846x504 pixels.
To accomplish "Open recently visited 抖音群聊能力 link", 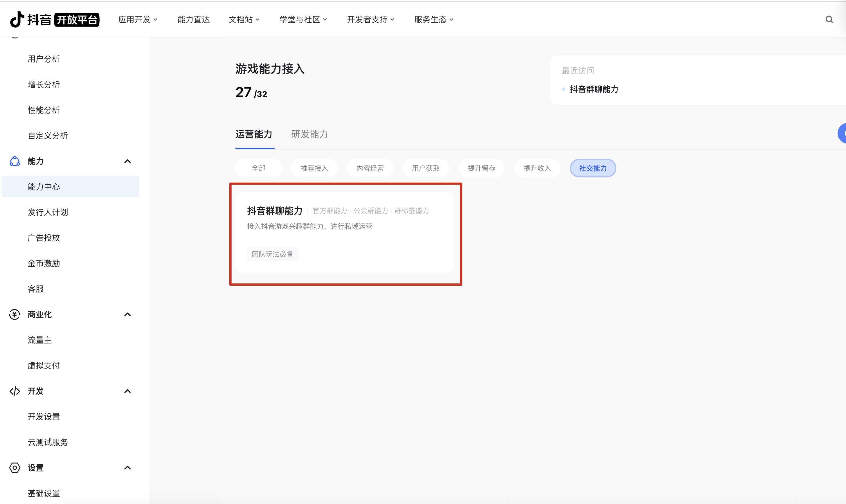I will (x=594, y=89).
